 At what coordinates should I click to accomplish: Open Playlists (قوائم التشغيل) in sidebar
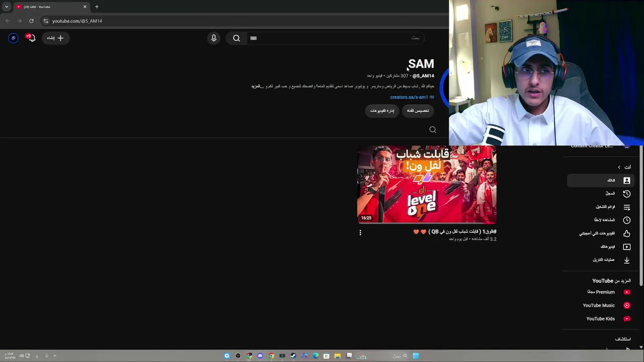point(600,207)
